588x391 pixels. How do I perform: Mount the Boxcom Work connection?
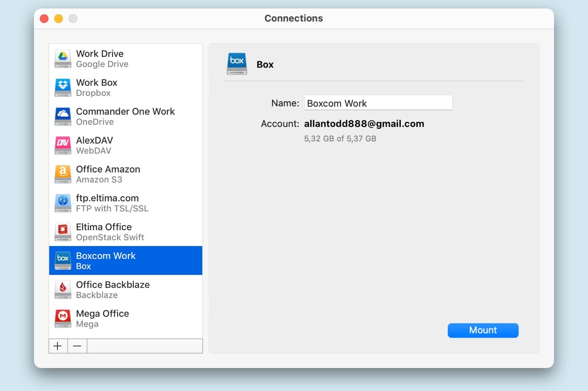pyautogui.click(x=483, y=330)
